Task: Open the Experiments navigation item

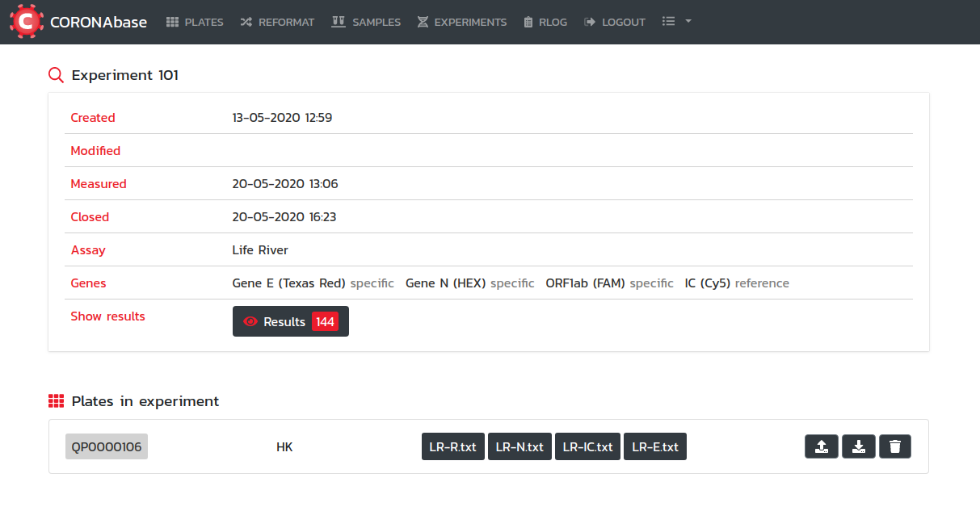Action: coord(462,22)
